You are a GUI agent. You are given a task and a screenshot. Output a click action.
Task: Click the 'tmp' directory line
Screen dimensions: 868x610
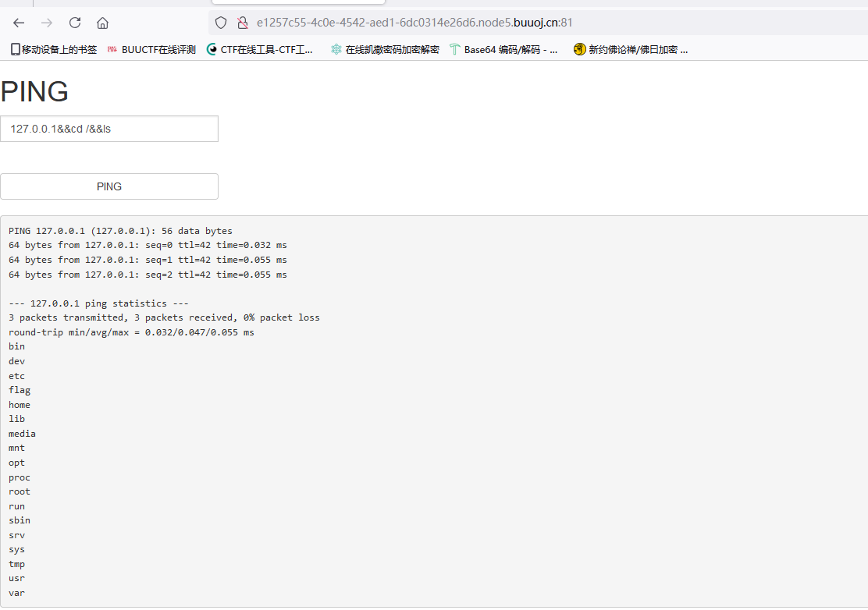coord(16,564)
